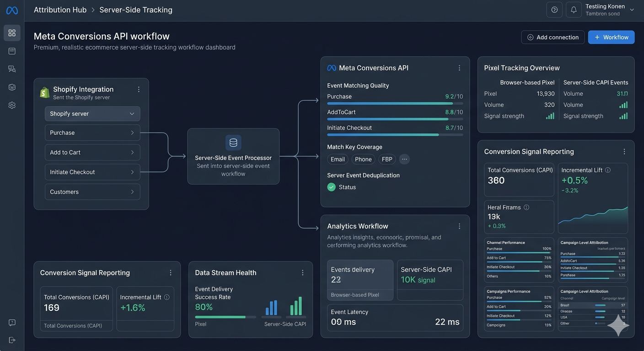Click the Total Conversions (CAPI) 360 tile
644x351 pixels.
[519, 180]
